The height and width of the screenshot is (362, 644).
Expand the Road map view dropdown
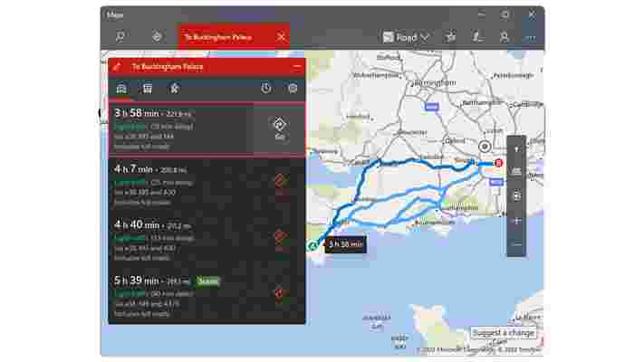tap(406, 37)
